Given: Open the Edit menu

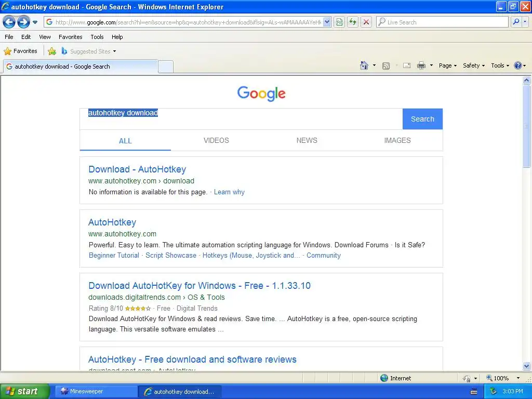Looking at the screenshot, I should pyautogui.click(x=26, y=37).
